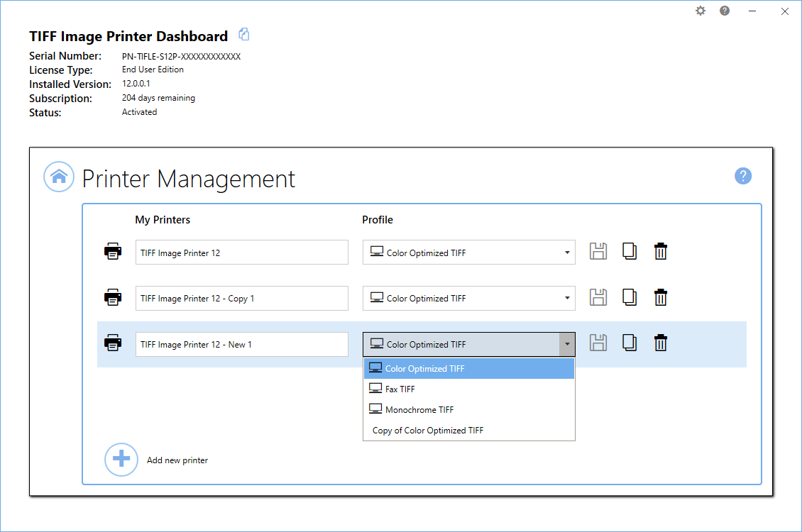Duplicate TIFF Image Printer 12 - New 1
Viewport: 802px width, 532px height.
(x=630, y=343)
